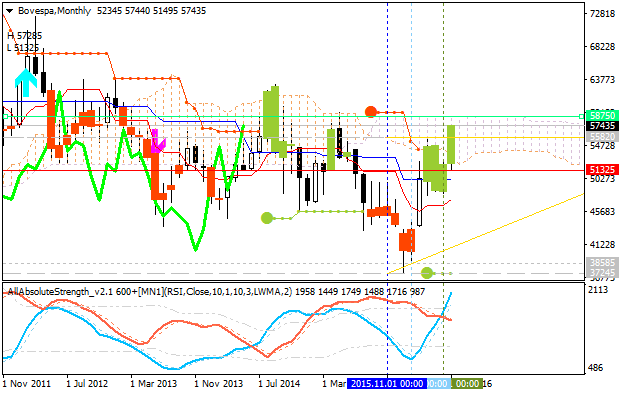624x395 pixels.
Task: Select the black 57435 current price label
Action: (x=602, y=126)
